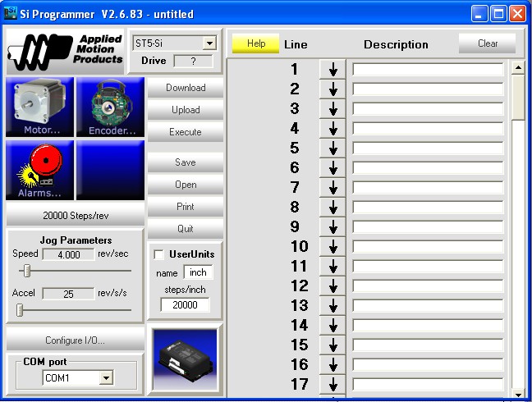Click the arrow button for line 3

click(x=332, y=109)
